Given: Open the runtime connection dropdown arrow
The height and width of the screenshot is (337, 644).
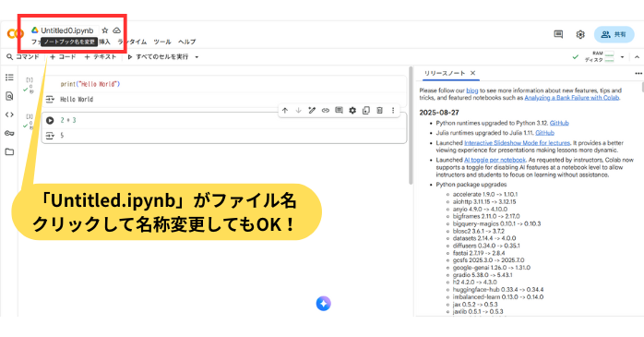Looking at the screenshot, I should 622,57.
